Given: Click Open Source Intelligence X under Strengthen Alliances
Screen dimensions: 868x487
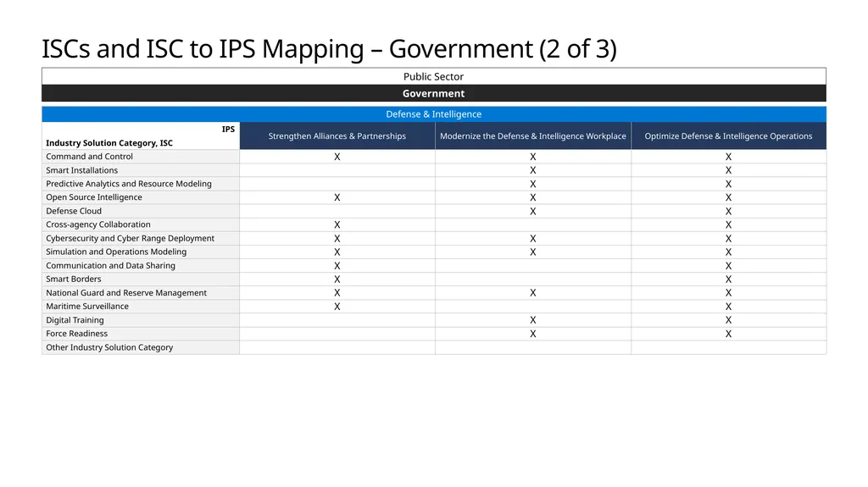Looking at the screenshot, I should point(337,197).
